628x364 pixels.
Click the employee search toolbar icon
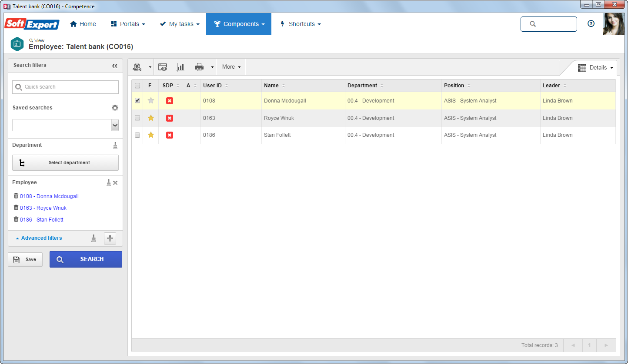(x=137, y=67)
